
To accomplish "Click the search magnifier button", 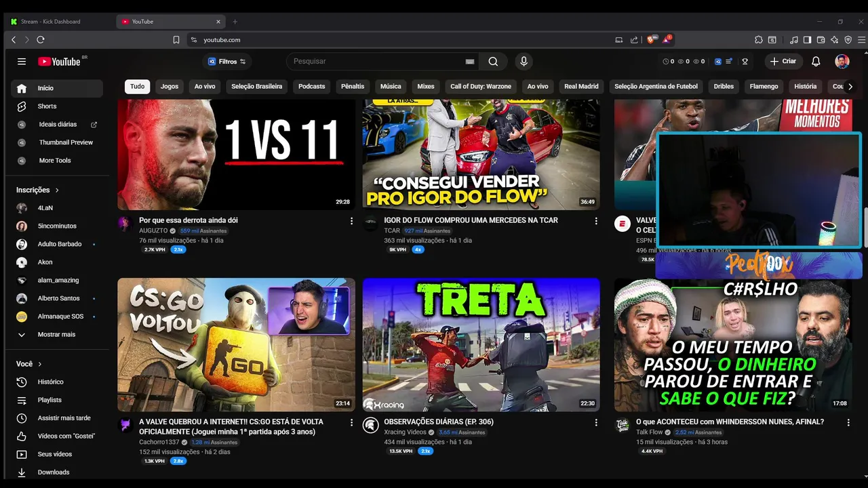I will coord(493,61).
